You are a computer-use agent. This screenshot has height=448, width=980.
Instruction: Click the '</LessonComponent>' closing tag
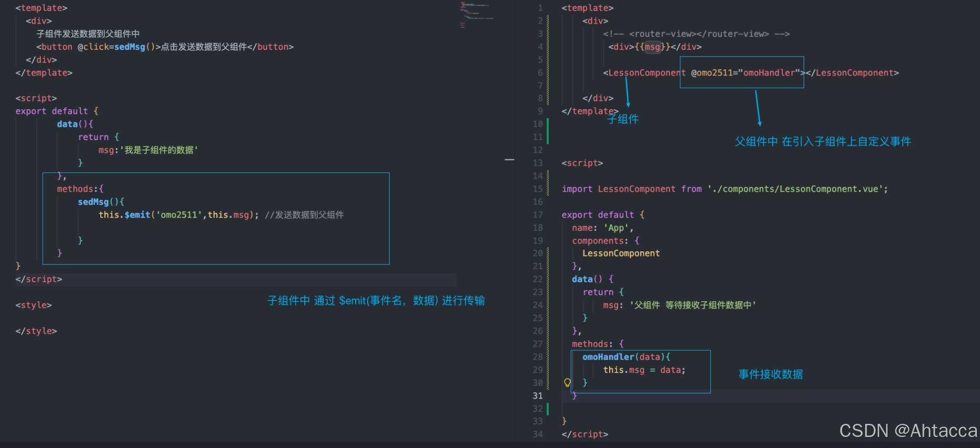pos(853,72)
